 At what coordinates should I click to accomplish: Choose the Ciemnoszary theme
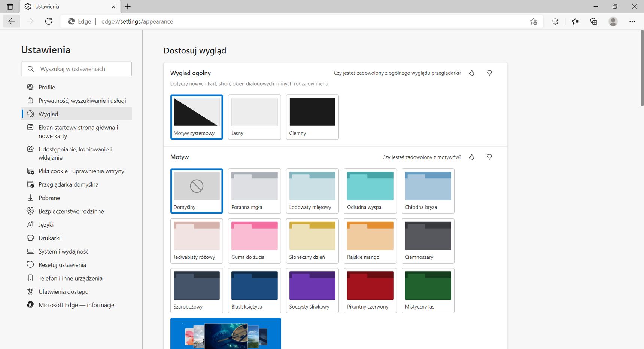pyautogui.click(x=428, y=241)
